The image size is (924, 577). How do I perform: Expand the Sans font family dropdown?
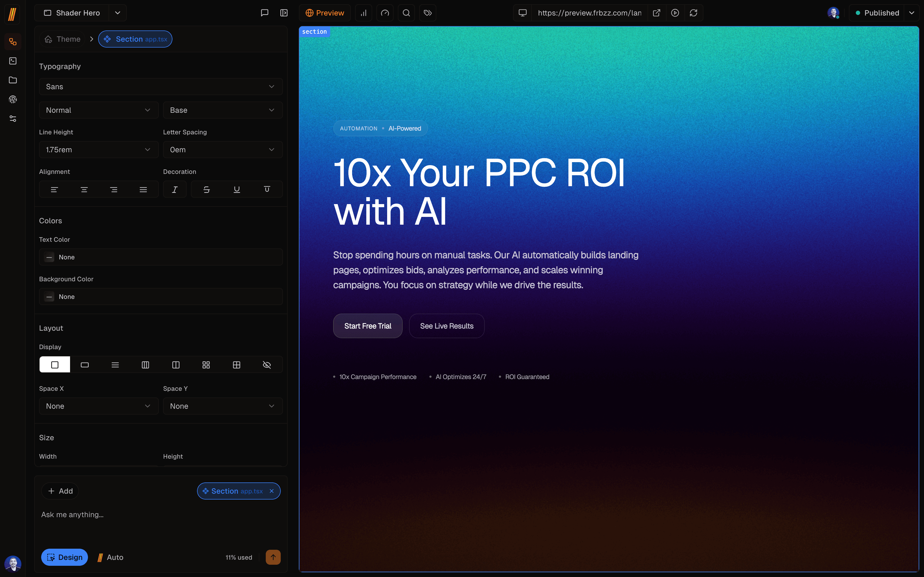160,87
